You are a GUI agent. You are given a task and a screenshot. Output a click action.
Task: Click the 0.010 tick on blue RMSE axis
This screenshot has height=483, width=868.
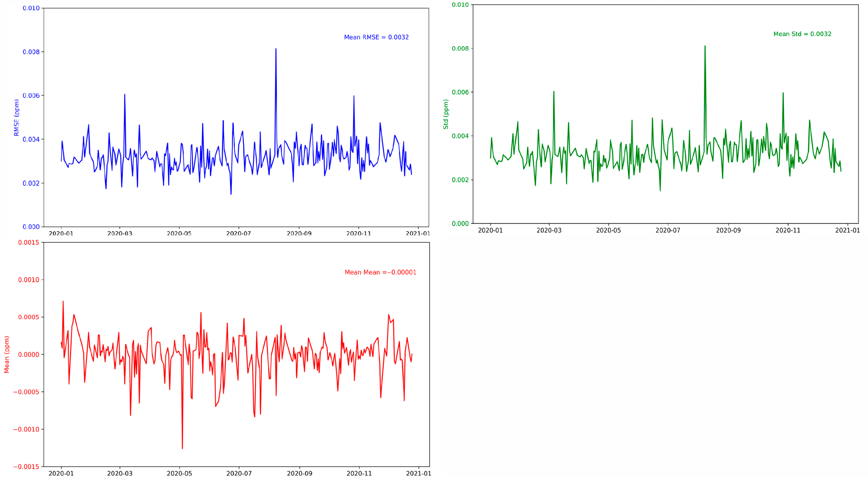[x=31, y=8]
